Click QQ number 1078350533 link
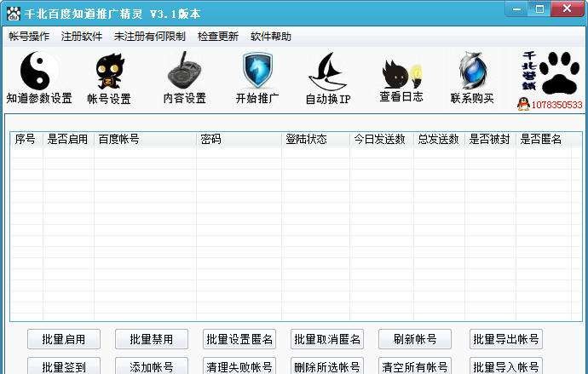The image size is (588, 374). coord(556,105)
